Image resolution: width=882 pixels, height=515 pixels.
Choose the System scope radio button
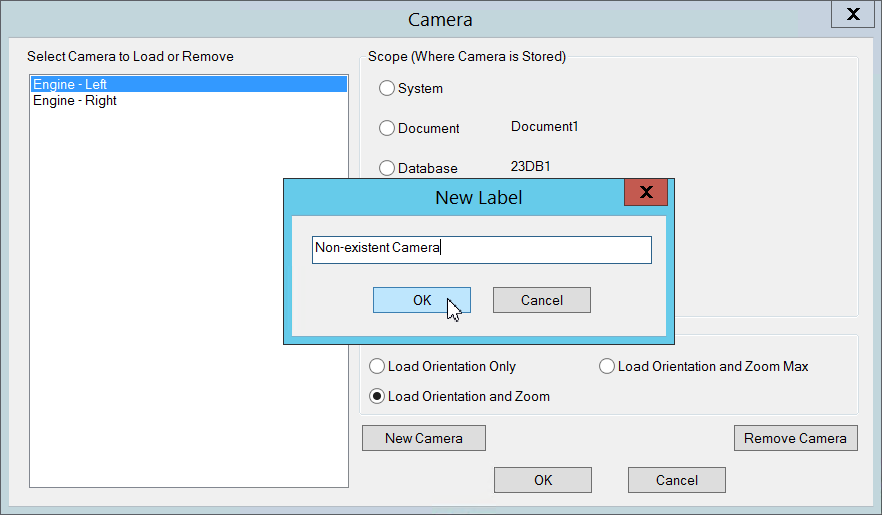point(387,89)
